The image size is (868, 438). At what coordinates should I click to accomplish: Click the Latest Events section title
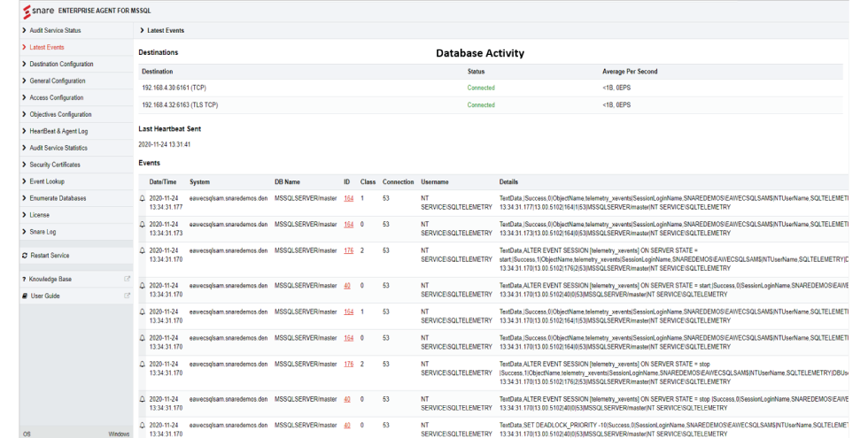(x=166, y=30)
